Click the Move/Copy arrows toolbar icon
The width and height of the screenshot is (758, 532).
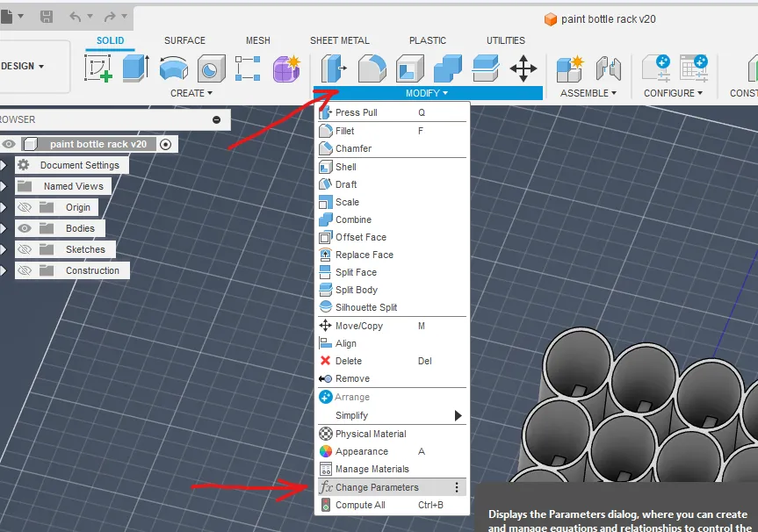point(523,68)
